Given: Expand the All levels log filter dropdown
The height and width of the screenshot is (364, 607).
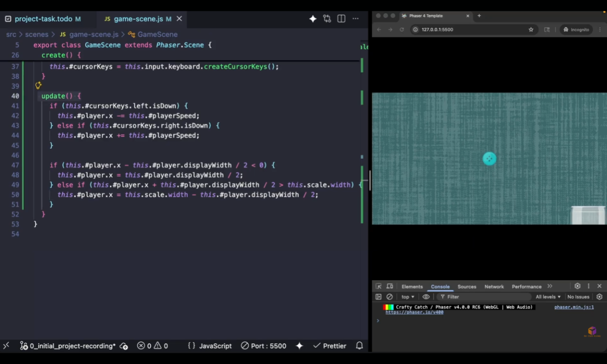Looking at the screenshot, I should tap(548, 297).
